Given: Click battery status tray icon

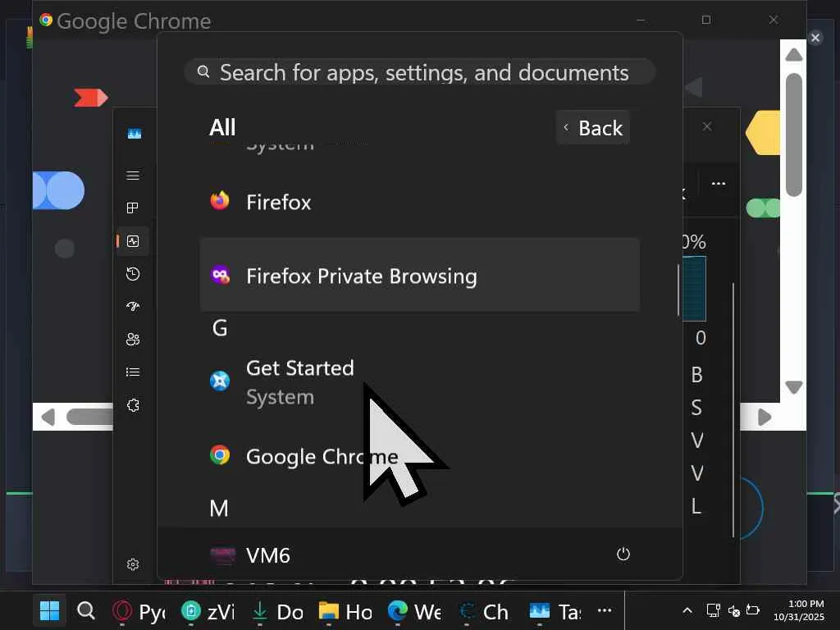Looking at the screenshot, I should (x=753, y=610).
